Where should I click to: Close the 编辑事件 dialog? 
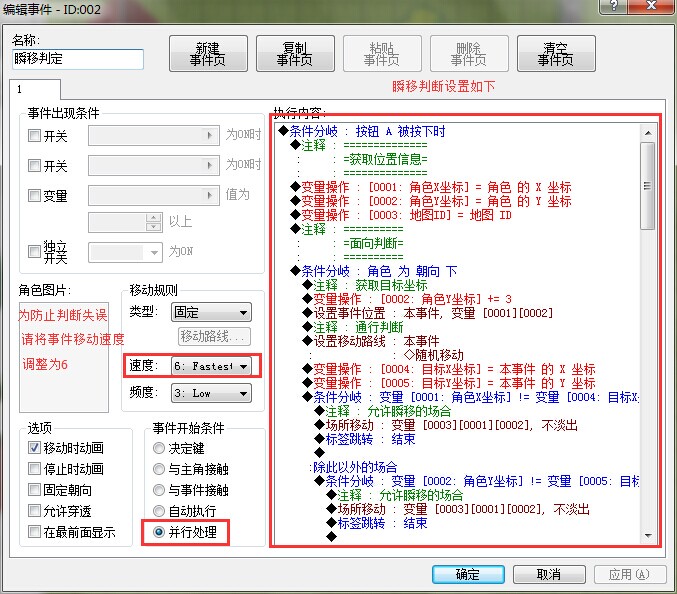tap(652, 6)
